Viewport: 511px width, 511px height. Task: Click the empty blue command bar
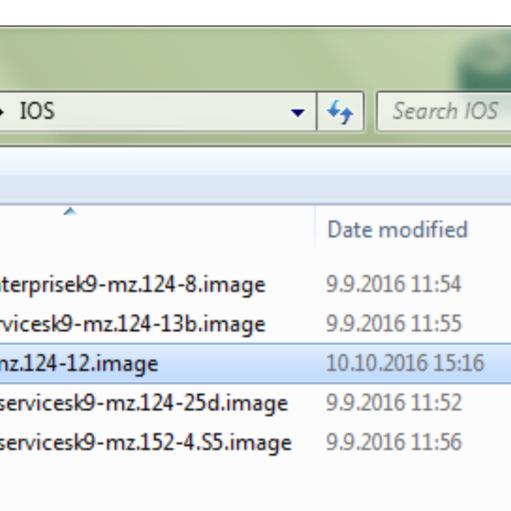coord(255,176)
